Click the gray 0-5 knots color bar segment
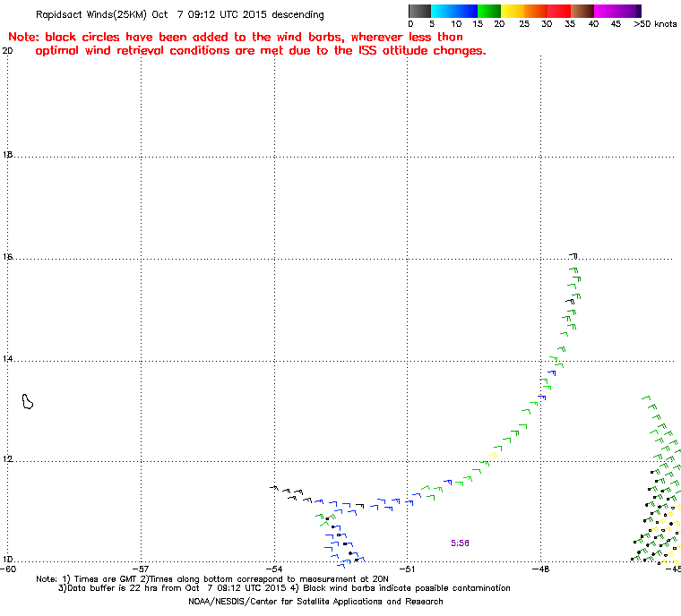The image size is (681, 616). click(419, 11)
